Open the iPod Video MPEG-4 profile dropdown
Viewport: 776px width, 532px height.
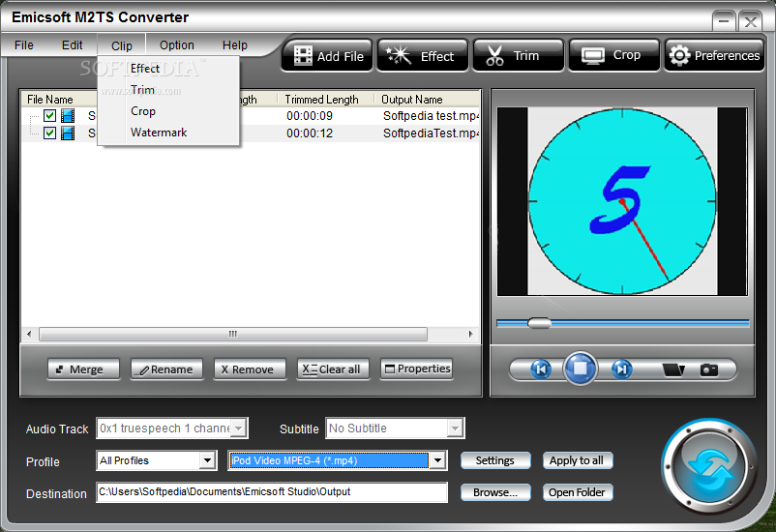[x=437, y=460]
